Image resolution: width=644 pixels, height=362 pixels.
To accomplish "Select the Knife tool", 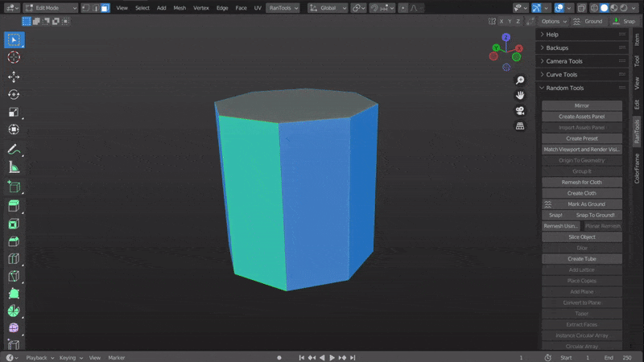I will pos(14,276).
